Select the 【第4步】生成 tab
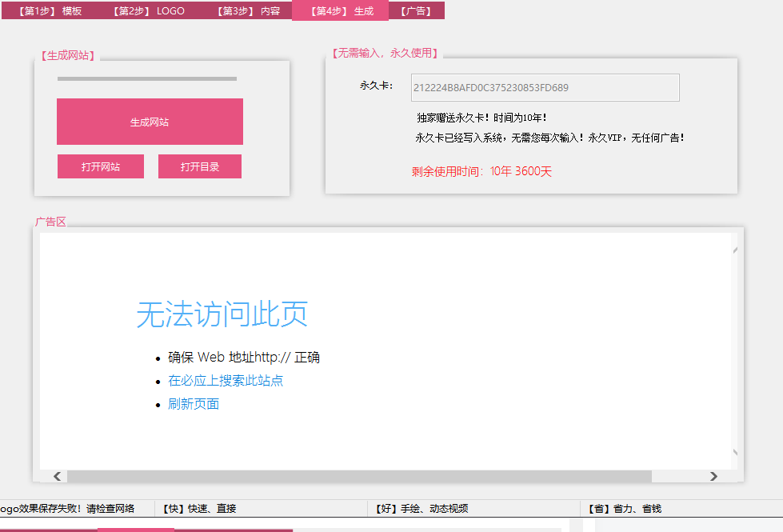 [340, 11]
